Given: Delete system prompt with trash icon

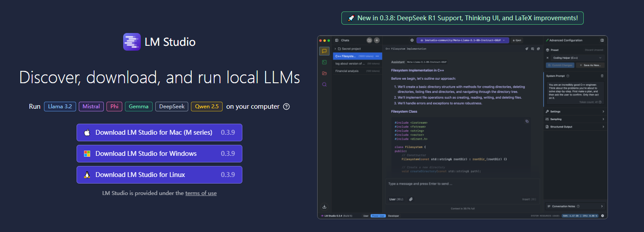Looking at the screenshot, I should click(602, 76).
